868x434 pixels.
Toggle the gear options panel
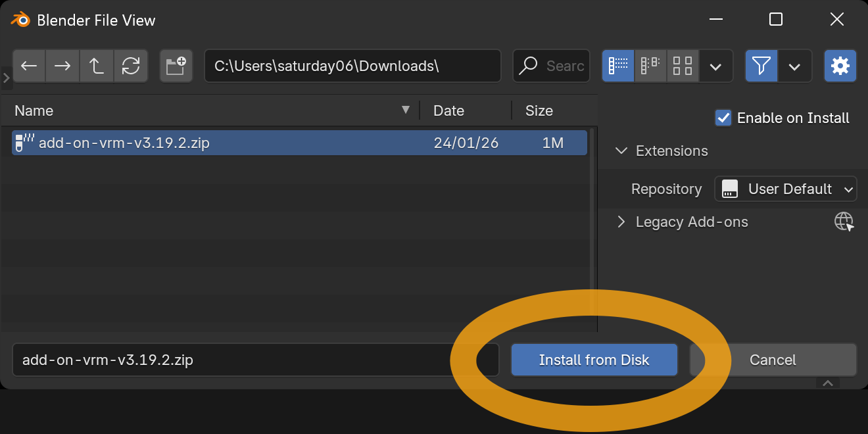[840, 66]
